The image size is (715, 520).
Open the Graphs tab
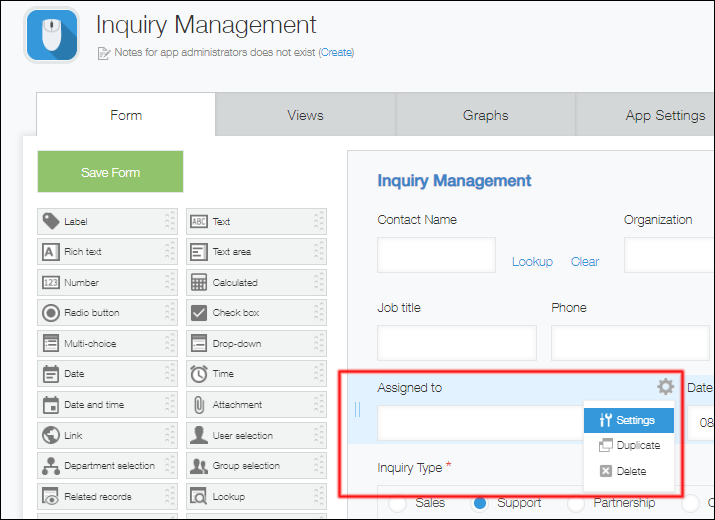485,115
